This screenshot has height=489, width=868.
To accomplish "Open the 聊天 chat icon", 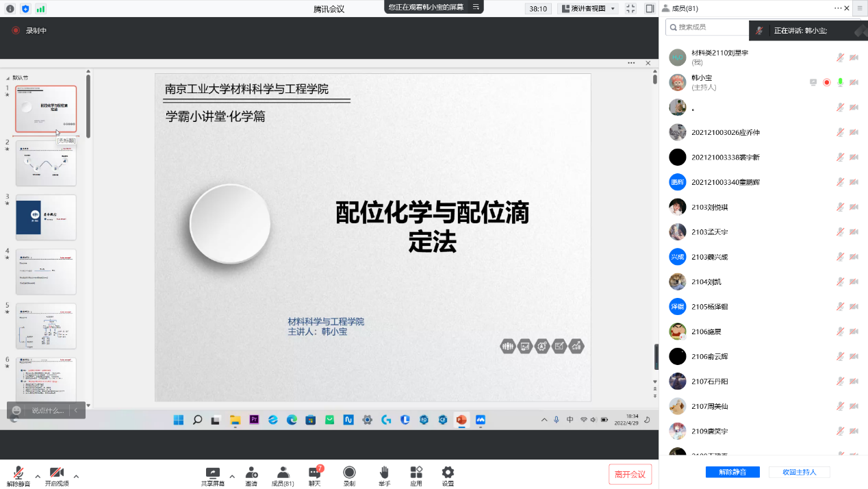I will 314,473.
